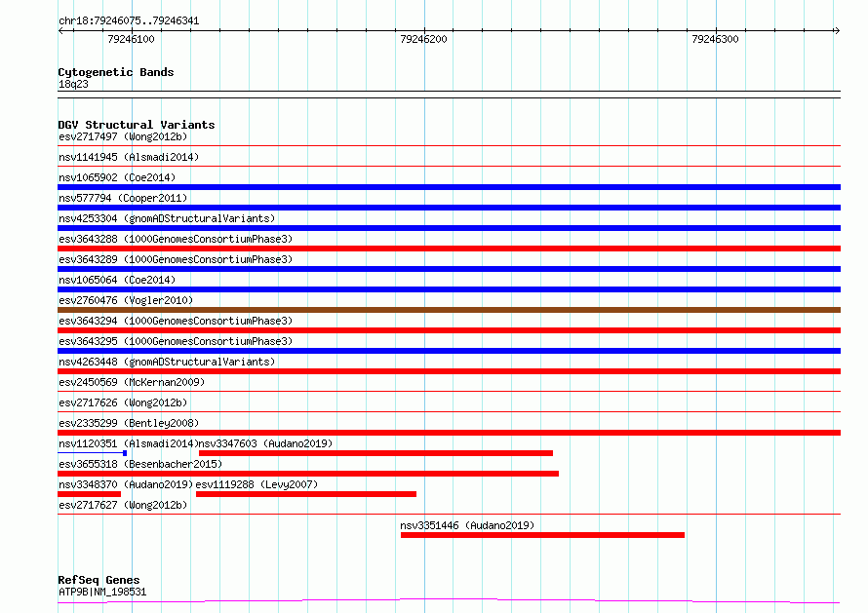
Task: Click nsv3351446 (Audano2019) label
Action: (x=467, y=525)
